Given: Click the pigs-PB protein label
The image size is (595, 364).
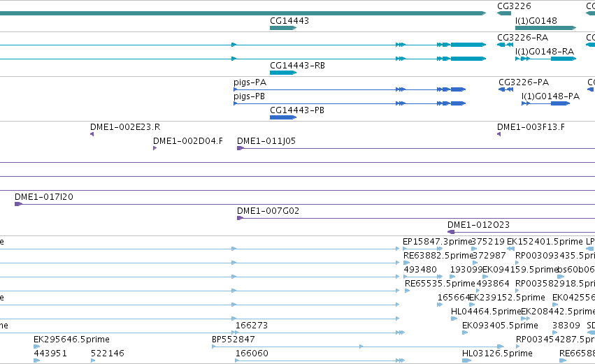Looking at the screenshot, I should 250,96.
